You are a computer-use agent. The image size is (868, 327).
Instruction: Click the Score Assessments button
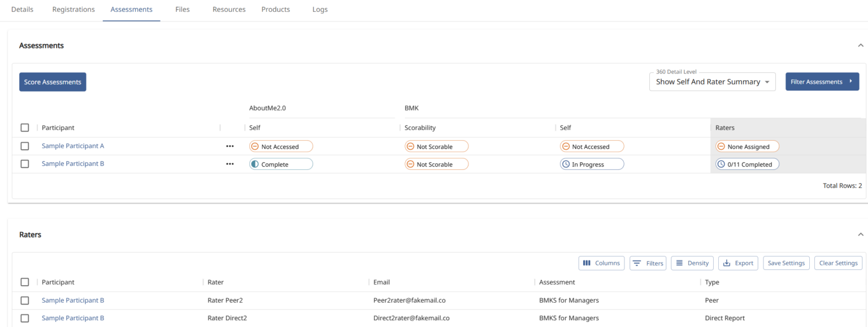[x=53, y=82]
